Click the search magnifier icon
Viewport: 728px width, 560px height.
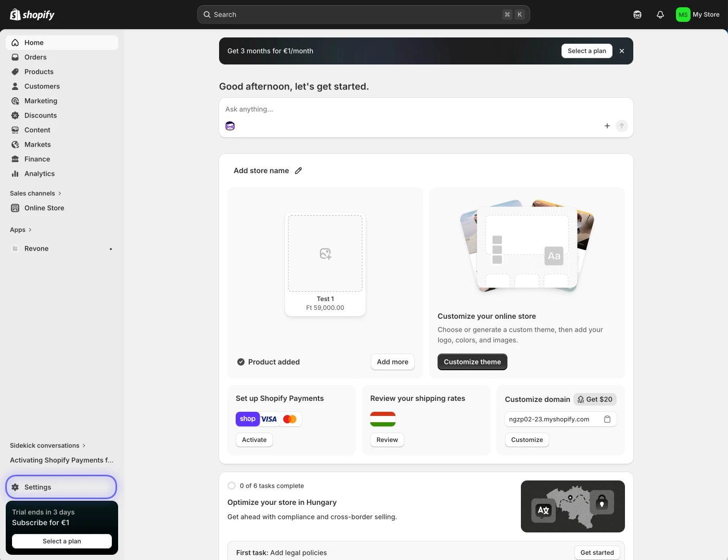point(207,15)
